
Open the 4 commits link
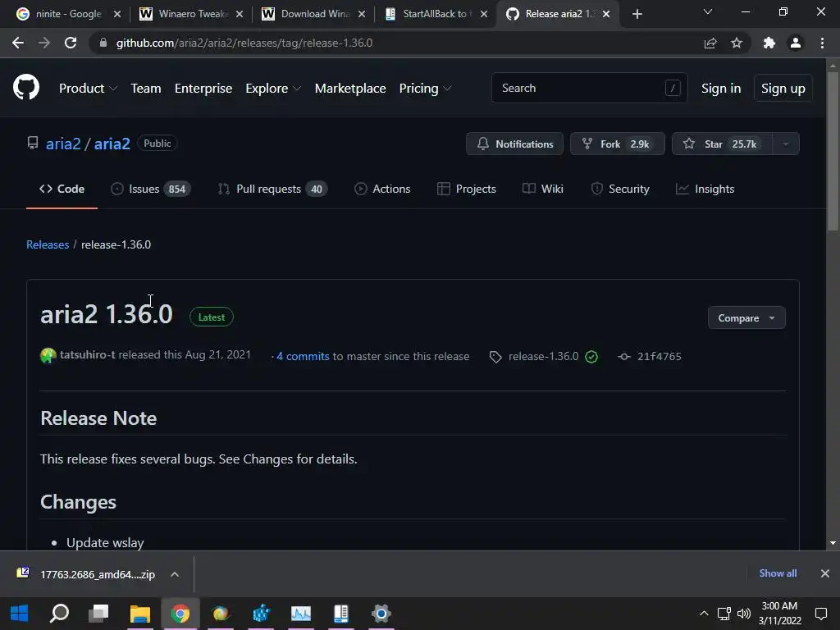click(303, 356)
